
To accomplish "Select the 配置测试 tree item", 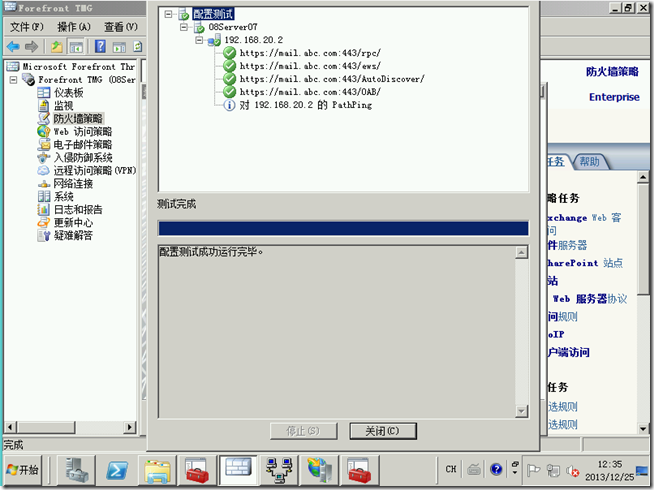I will 213,14.
